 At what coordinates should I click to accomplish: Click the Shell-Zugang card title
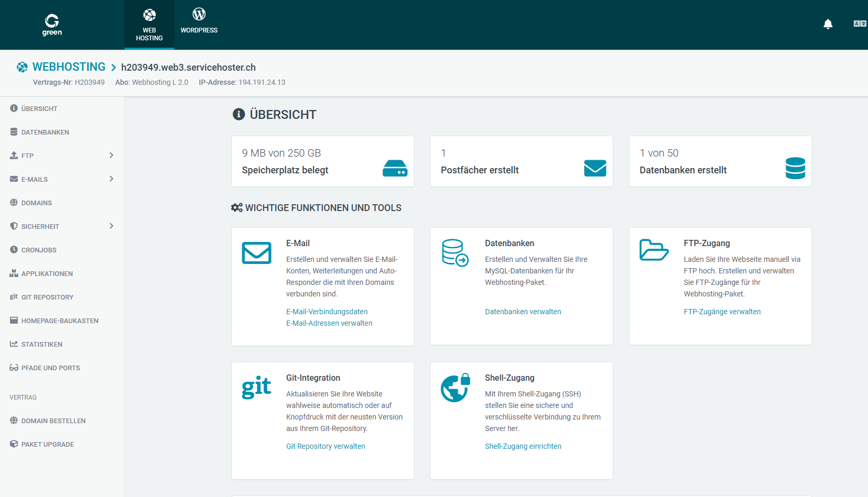click(510, 378)
